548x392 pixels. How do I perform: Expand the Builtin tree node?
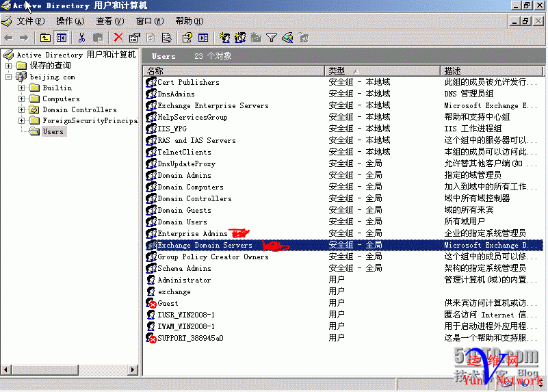pyautogui.click(x=22, y=88)
